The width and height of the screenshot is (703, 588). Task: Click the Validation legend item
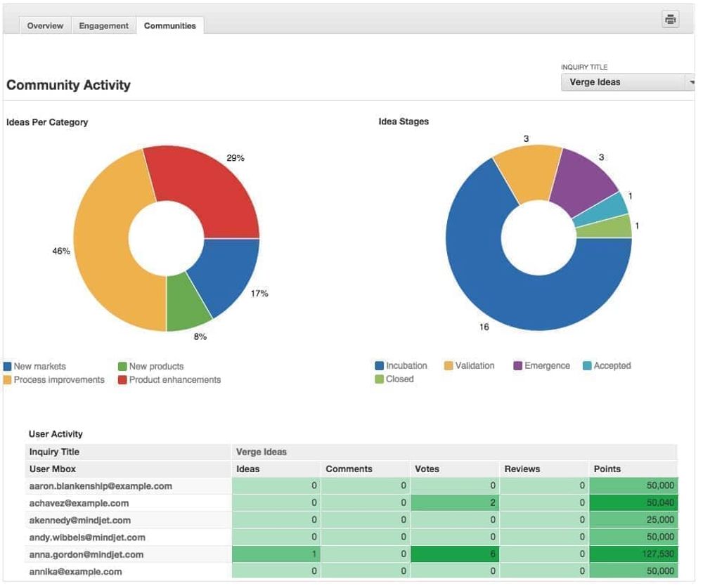point(469,366)
